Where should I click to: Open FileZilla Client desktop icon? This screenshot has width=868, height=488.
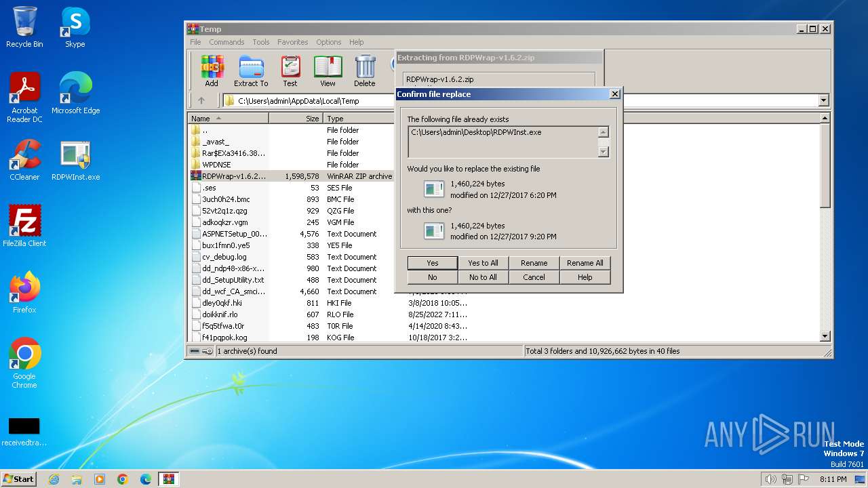24,226
